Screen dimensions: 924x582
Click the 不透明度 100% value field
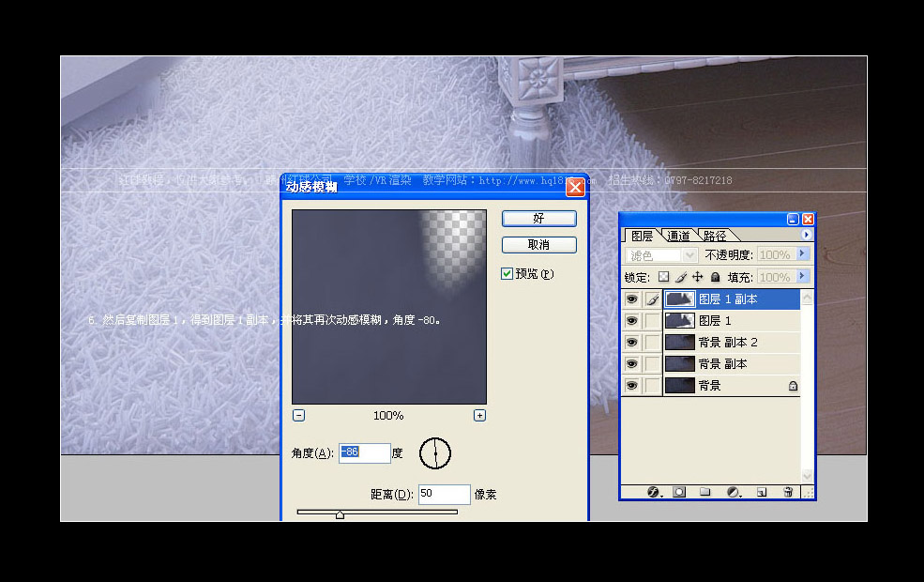[776, 254]
